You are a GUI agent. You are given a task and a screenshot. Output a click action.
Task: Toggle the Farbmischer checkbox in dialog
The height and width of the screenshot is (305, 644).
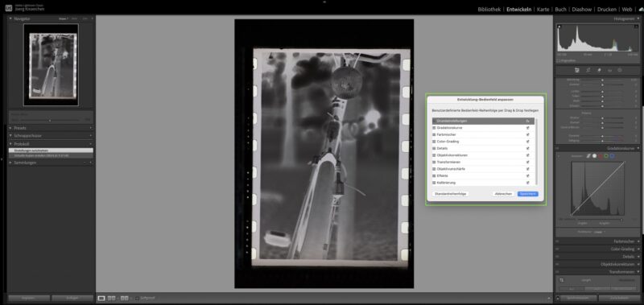[x=527, y=134]
